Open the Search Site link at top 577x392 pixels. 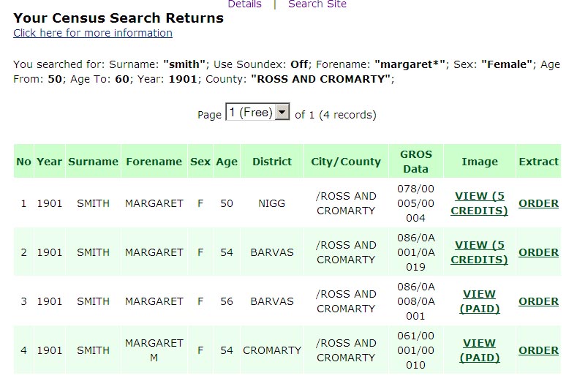(x=317, y=4)
